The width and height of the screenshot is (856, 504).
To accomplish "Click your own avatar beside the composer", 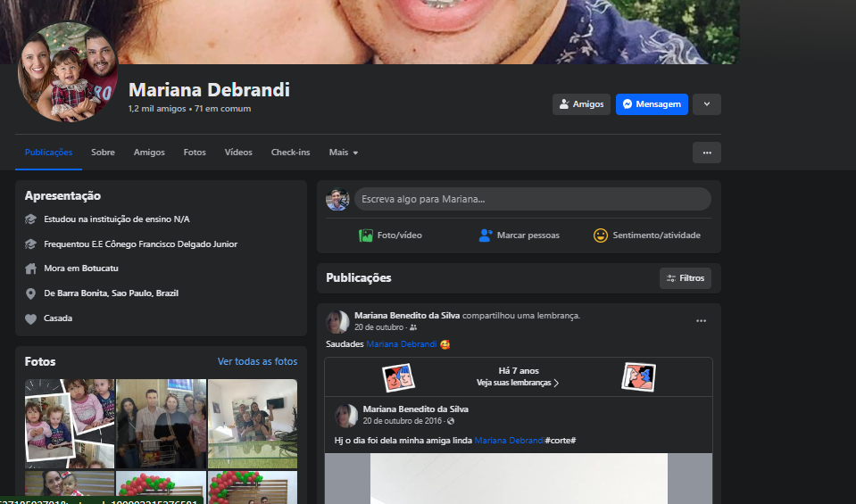I will click(337, 199).
